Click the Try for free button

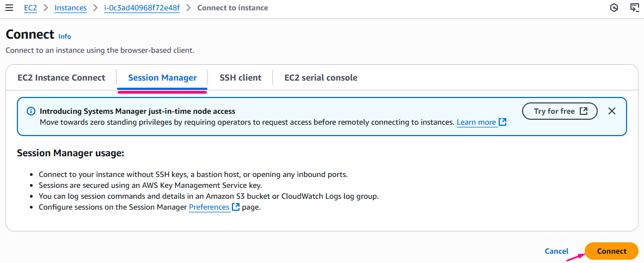tap(560, 111)
